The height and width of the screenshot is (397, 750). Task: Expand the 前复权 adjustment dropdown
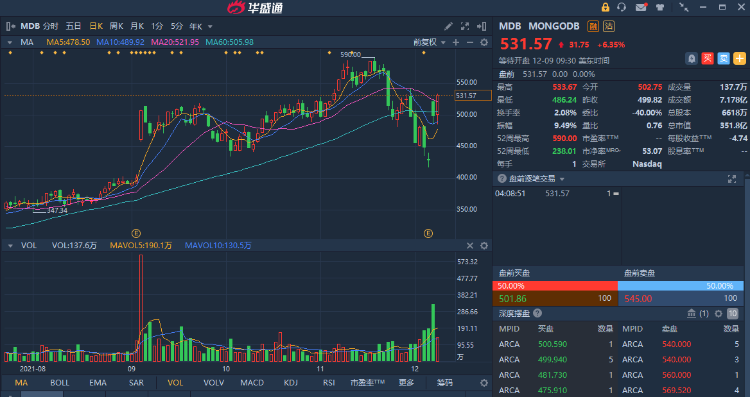(429, 43)
